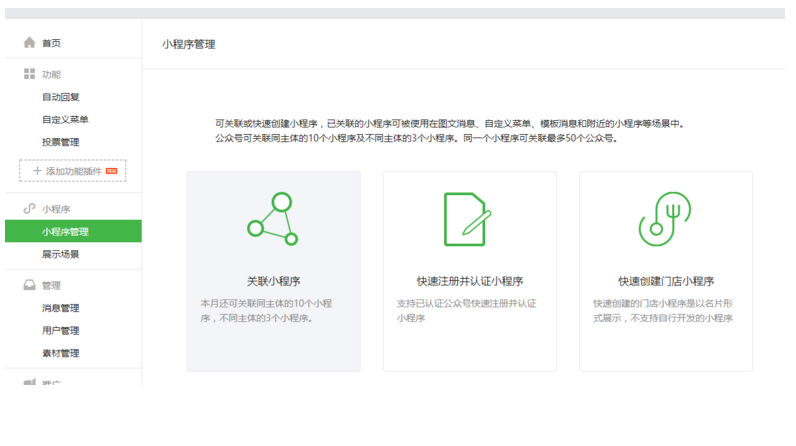The width and height of the screenshot is (796, 446).
Task: Go to 自定义菜单 settings
Action: (x=65, y=119)
